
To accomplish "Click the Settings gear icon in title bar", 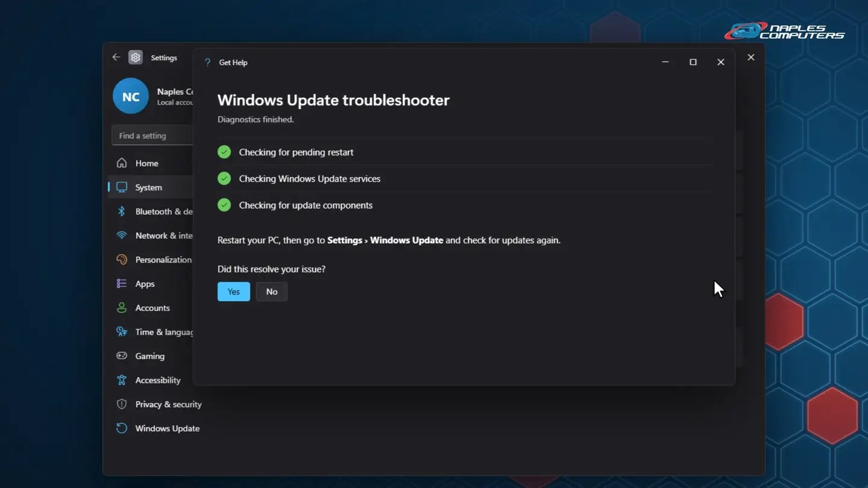I will pos(136,57).
